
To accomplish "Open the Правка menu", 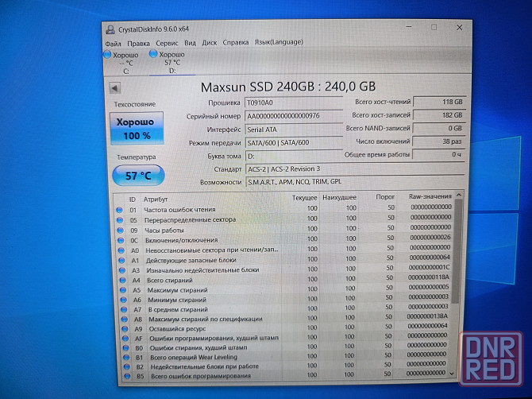I will point(138,44).
